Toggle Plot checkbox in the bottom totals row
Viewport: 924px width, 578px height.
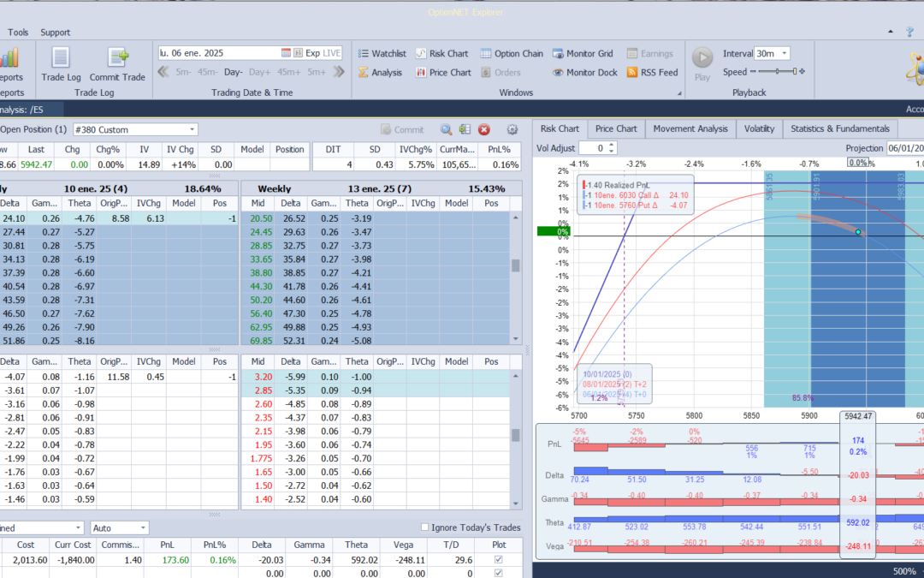(x=499, y=573)
